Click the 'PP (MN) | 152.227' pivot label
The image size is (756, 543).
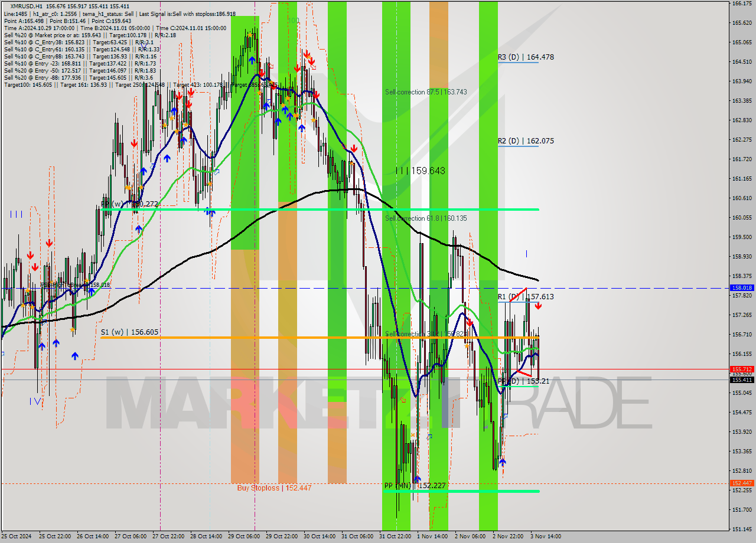[415, 486]
